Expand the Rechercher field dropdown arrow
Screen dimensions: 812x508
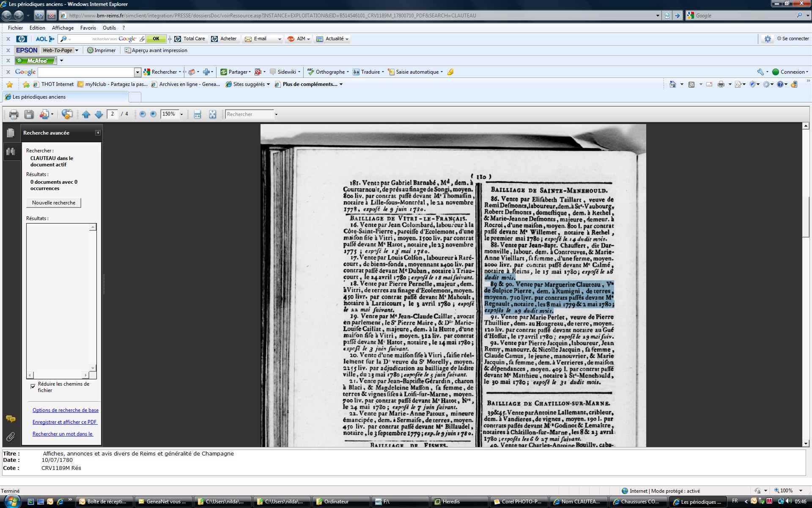[276, 114]
